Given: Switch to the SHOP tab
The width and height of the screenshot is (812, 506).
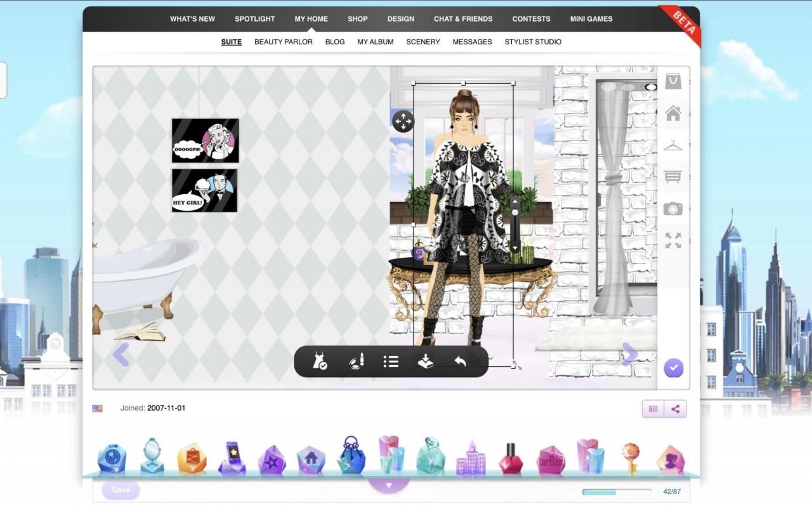Looking at the screenshot, I should coord(357,18).
